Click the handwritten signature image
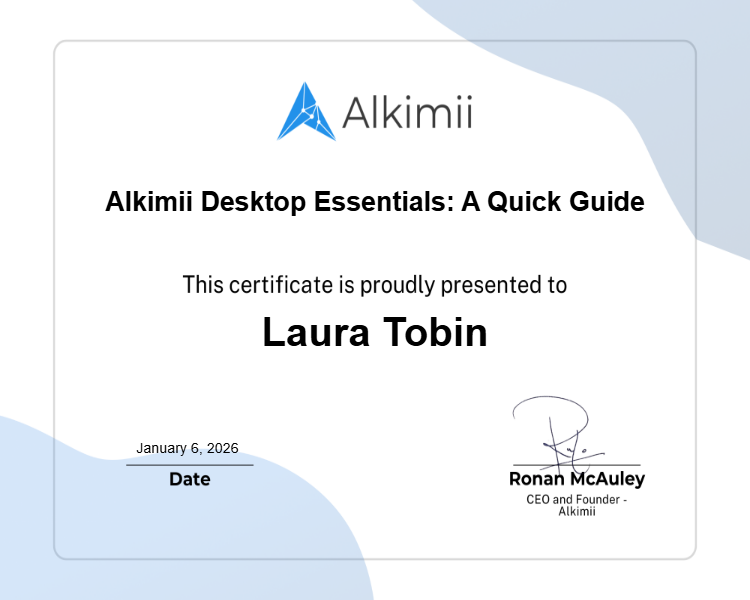Screen dimensions: 750x600 (559, 433)
